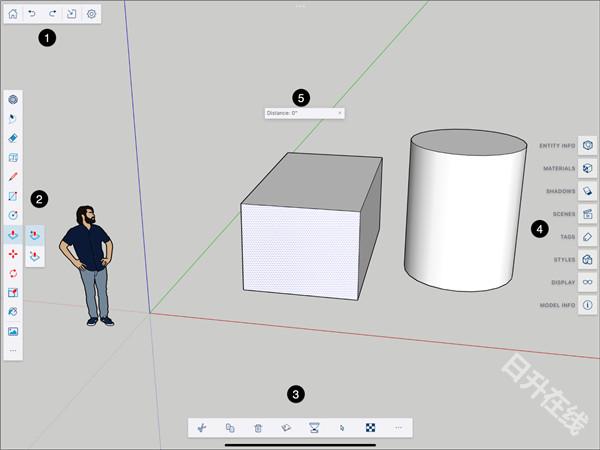Open the Display glasses panel
600x450 pixels.
pyautogui.click(x=587, y=282)
